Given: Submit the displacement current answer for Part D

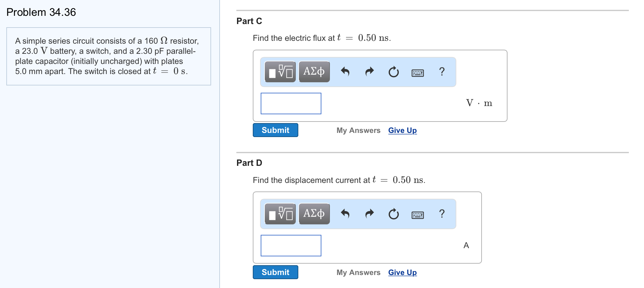Looking at the screenshot, I should [275, 272].
